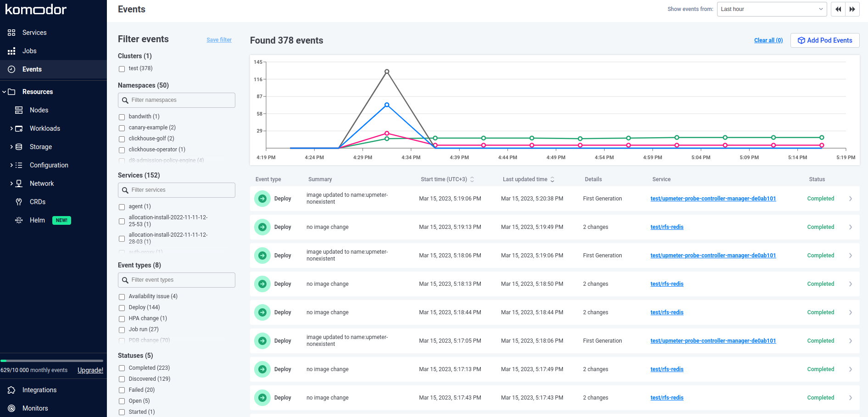
Task: Click the Save filter link
Action: pos(219,40)
